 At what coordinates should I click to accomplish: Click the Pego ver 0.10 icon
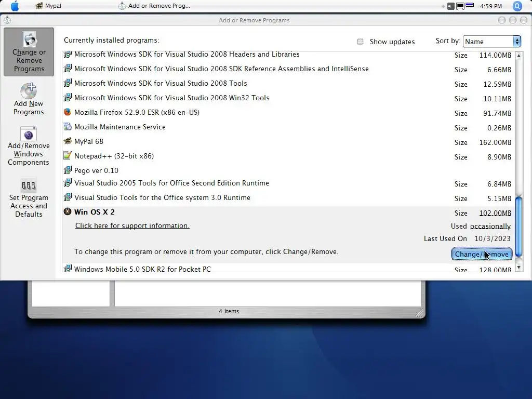click(68, 170)
